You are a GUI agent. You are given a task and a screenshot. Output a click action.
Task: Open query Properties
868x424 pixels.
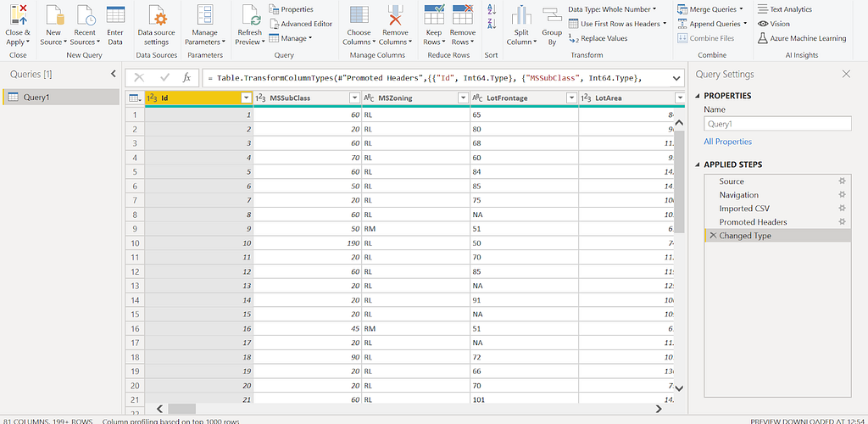292,9
